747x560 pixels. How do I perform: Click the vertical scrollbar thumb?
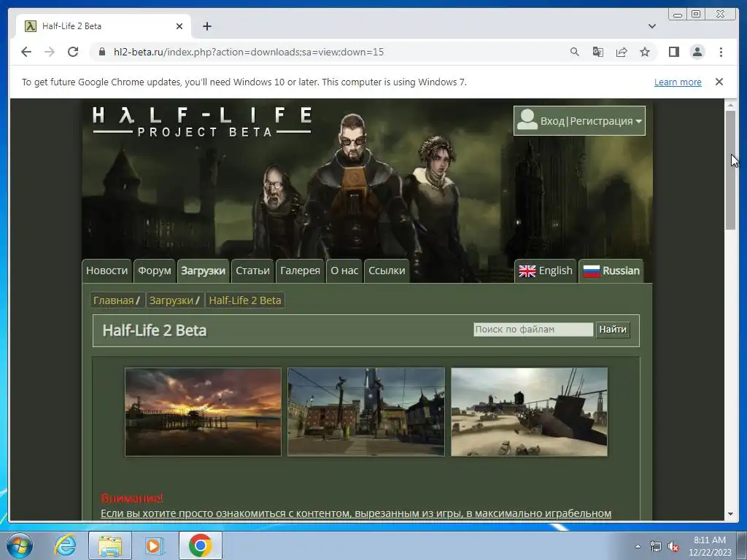tap(730, 171)
